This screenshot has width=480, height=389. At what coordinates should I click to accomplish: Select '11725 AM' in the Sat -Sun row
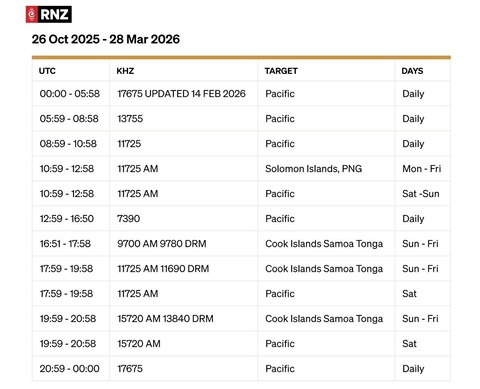pyautogui.click(x=138, y=194)
